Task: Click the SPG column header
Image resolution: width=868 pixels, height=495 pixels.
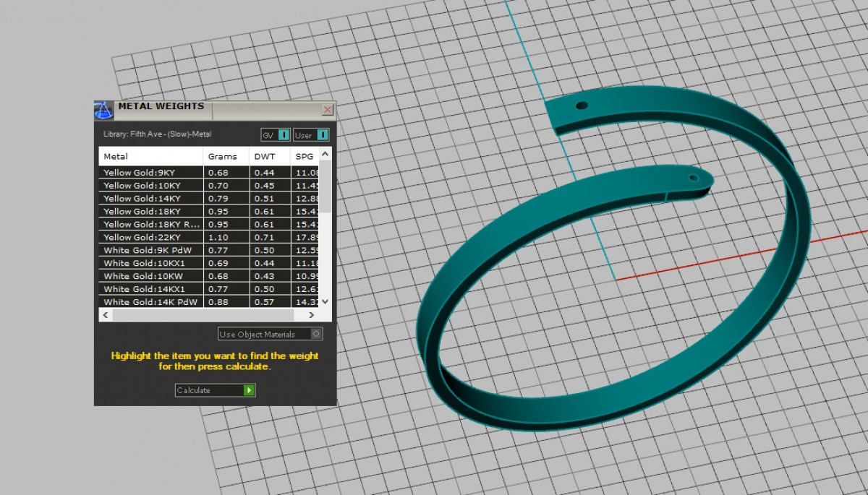Action: click(304, 156)
